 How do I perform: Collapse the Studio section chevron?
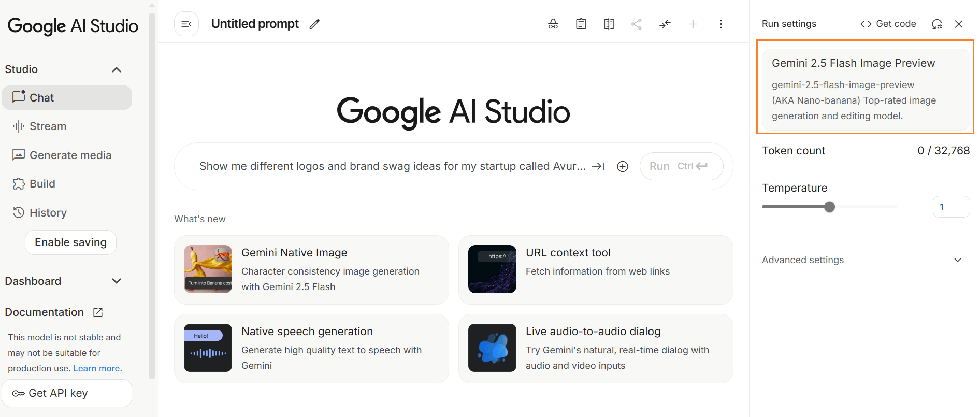(x=117, y=69)
